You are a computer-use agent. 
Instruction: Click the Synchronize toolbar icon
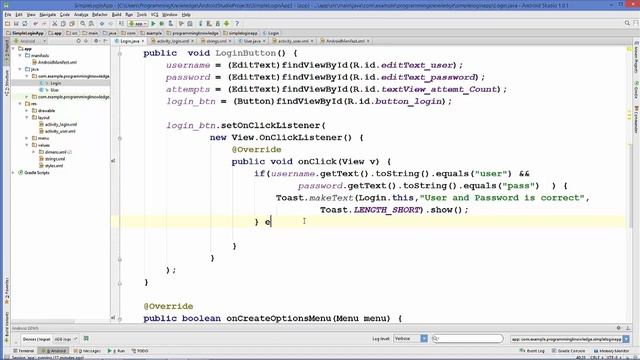[25, 24]
